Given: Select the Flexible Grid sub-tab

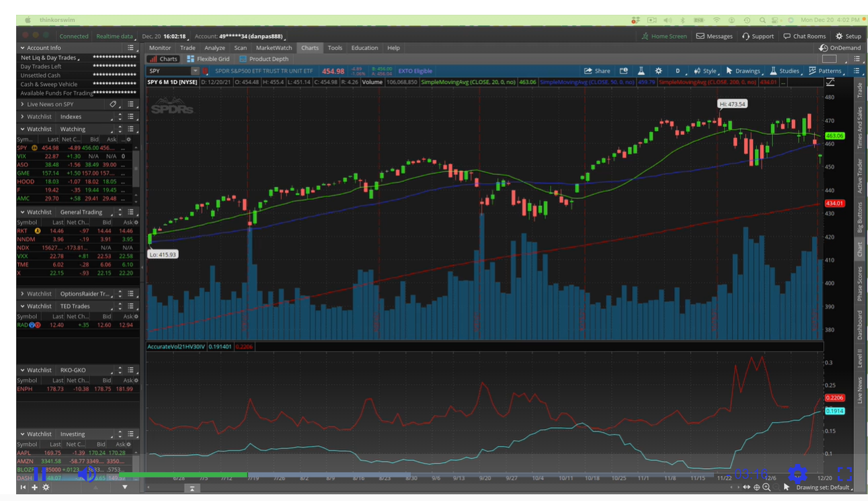Looking at the screenshot, I should tap(208, 59).
